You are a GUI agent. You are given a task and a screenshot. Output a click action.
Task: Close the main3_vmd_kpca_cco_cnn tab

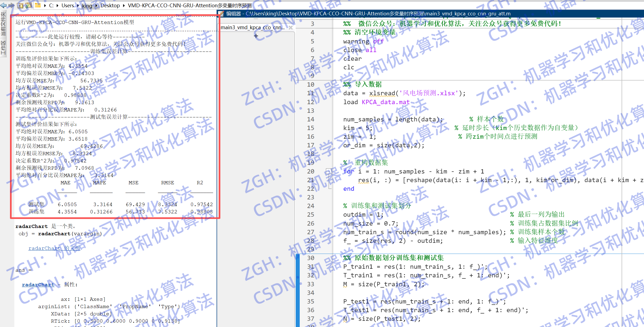291,27
